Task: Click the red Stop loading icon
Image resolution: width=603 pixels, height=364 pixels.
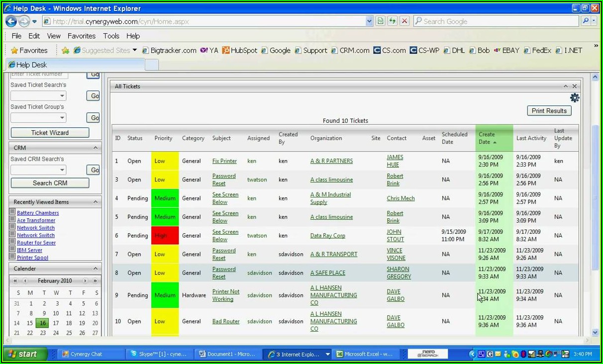Action: click(405, 21)
